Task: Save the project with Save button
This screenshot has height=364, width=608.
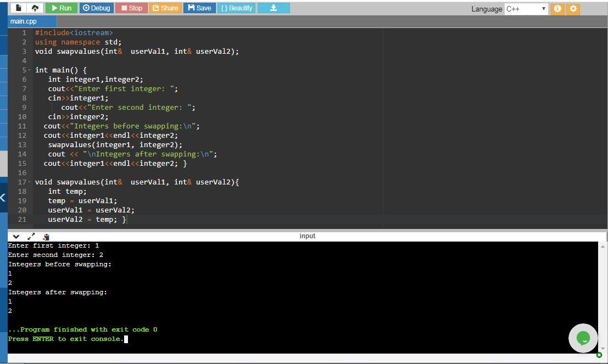Action: tap(199, 8)
